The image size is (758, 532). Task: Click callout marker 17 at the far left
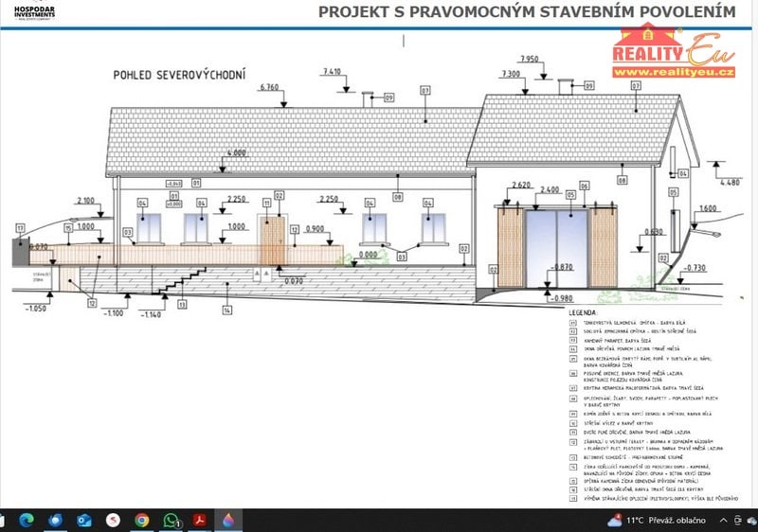[x=20, y=228]
